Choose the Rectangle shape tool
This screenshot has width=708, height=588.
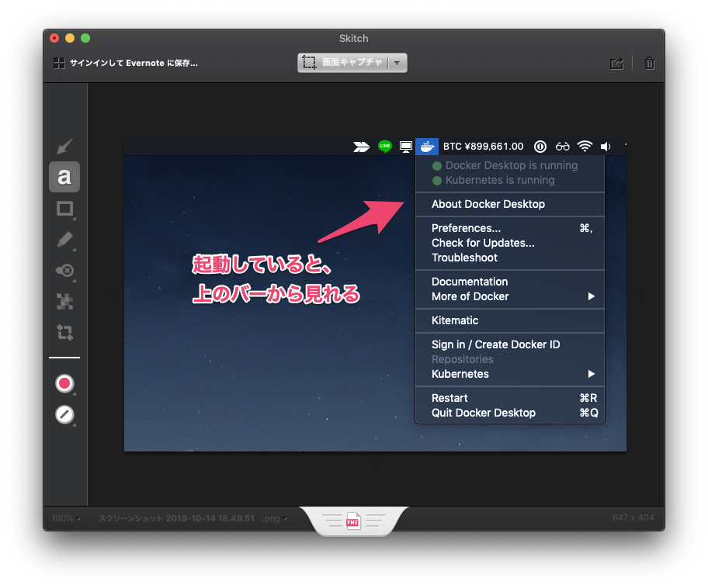pos(64,209)
